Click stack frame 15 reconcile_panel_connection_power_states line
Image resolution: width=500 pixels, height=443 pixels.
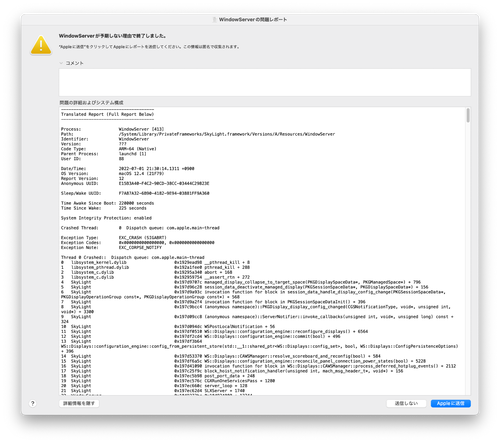(x=243, y=361)
